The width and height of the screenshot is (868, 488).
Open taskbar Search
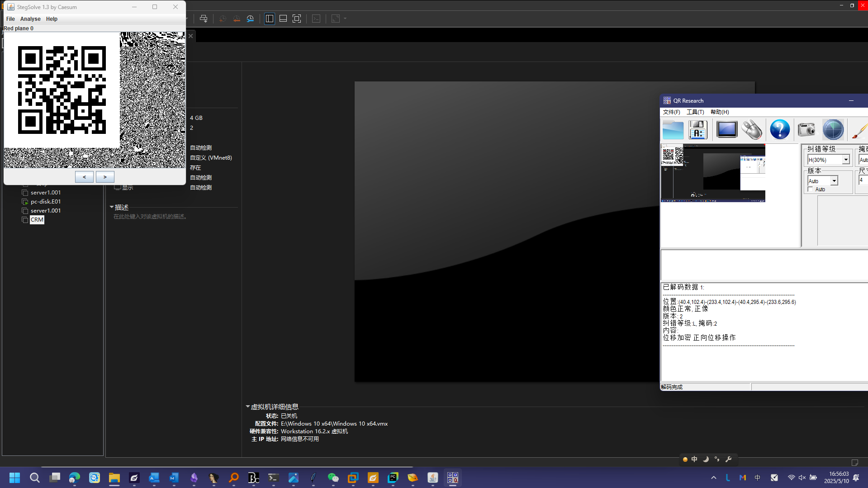34,478
